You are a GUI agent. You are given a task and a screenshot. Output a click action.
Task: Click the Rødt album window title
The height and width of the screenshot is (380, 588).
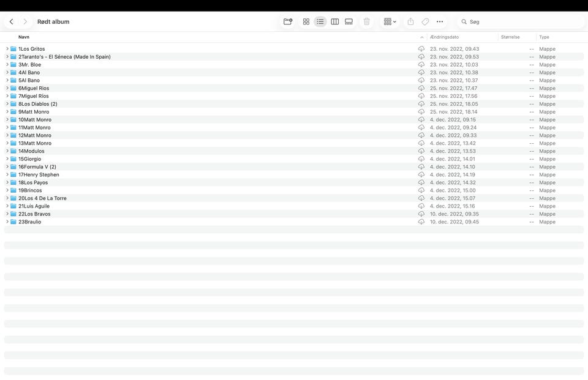[53, 22]
